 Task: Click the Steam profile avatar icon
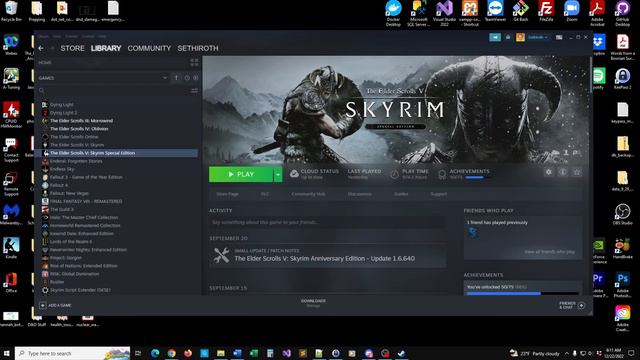[520, 37]
